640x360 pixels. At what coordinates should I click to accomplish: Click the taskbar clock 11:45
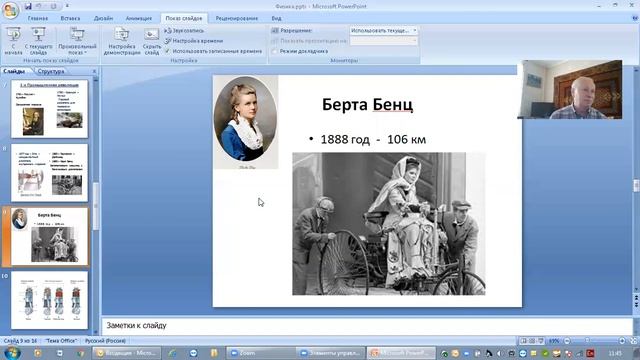[615, 353]
